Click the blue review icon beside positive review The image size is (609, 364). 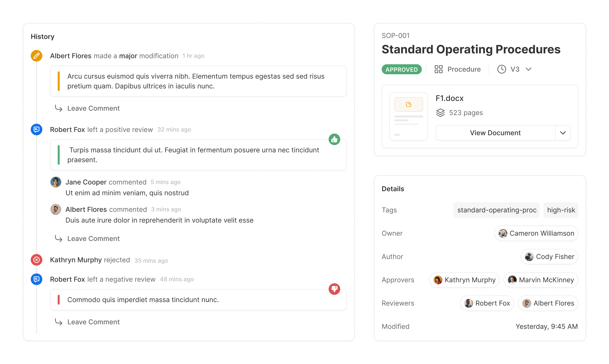tap(36, 129)
